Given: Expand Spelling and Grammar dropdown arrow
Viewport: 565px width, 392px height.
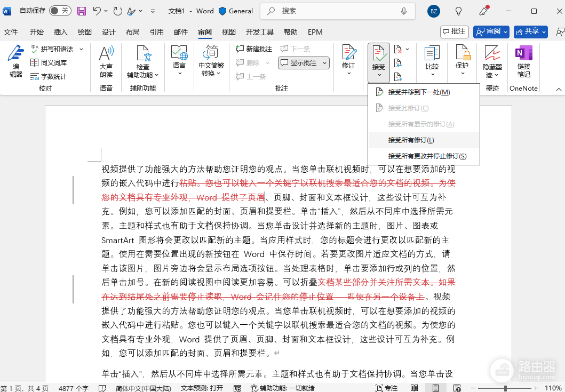Looking at the screenshot, I should tap(82, 49).
